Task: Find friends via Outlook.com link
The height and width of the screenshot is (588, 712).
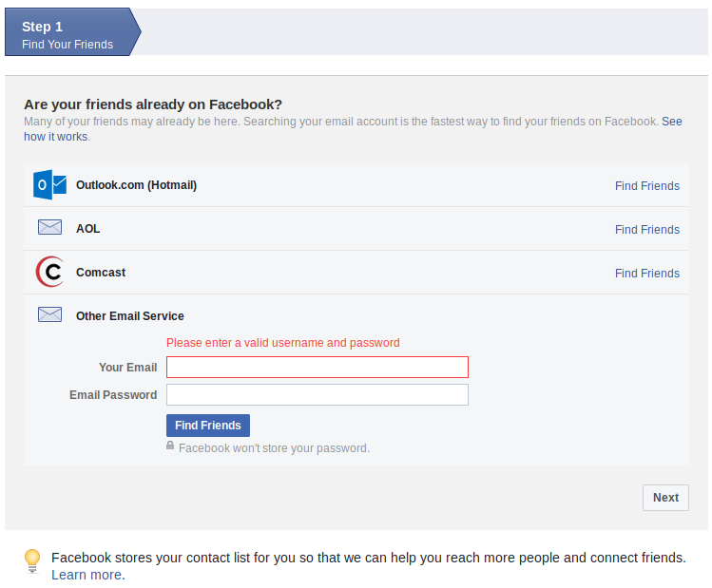Action: pos(646,186)
